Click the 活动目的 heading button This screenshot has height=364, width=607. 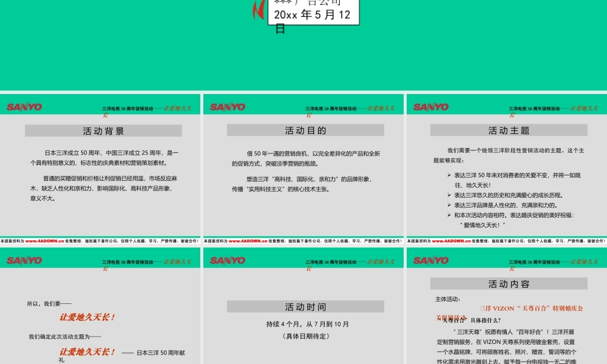point(305,129)
